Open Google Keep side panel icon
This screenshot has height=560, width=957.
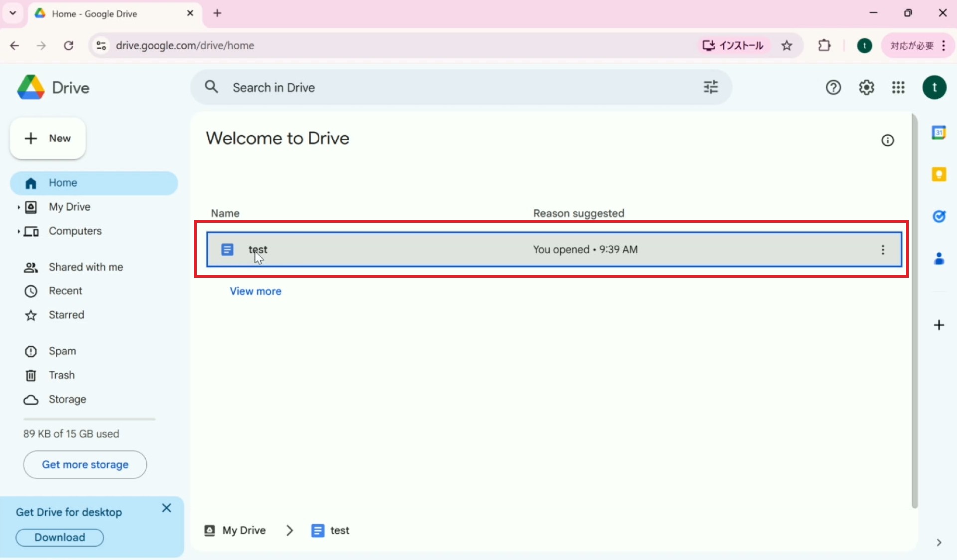coord(939,174)
